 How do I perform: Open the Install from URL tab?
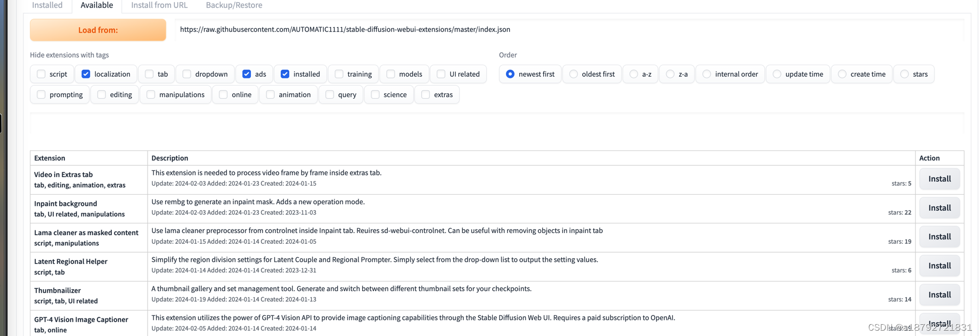point(159,5)
